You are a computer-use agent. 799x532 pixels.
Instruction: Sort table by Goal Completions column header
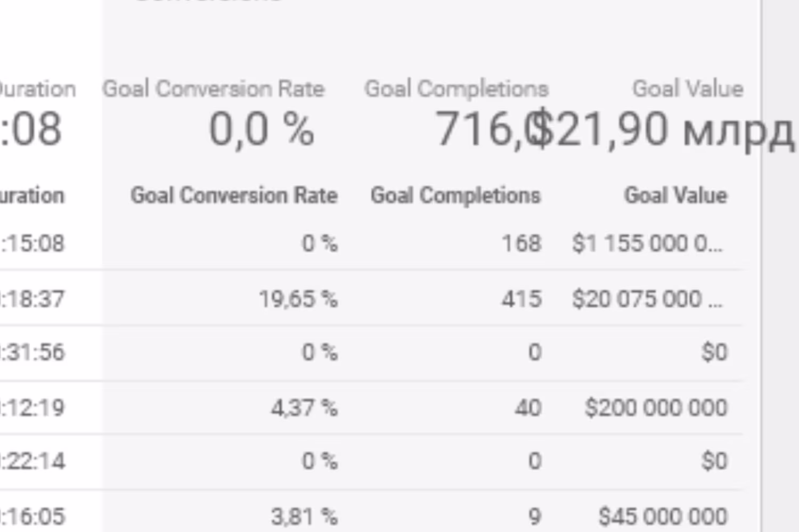(455, 195)
